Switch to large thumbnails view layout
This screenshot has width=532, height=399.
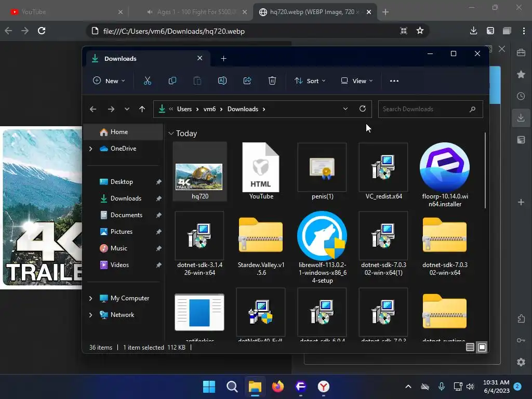tap(482, 347)
